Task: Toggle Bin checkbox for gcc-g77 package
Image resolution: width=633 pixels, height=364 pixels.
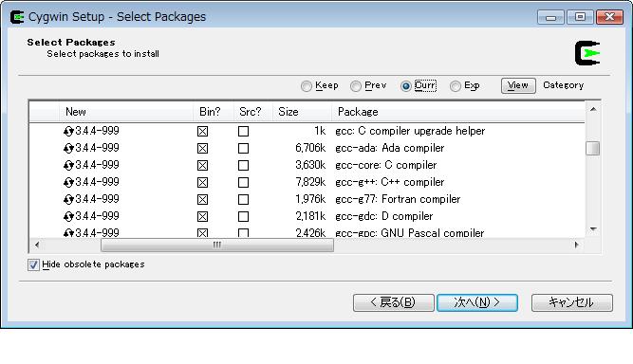Action: click(x=203, y=199)
